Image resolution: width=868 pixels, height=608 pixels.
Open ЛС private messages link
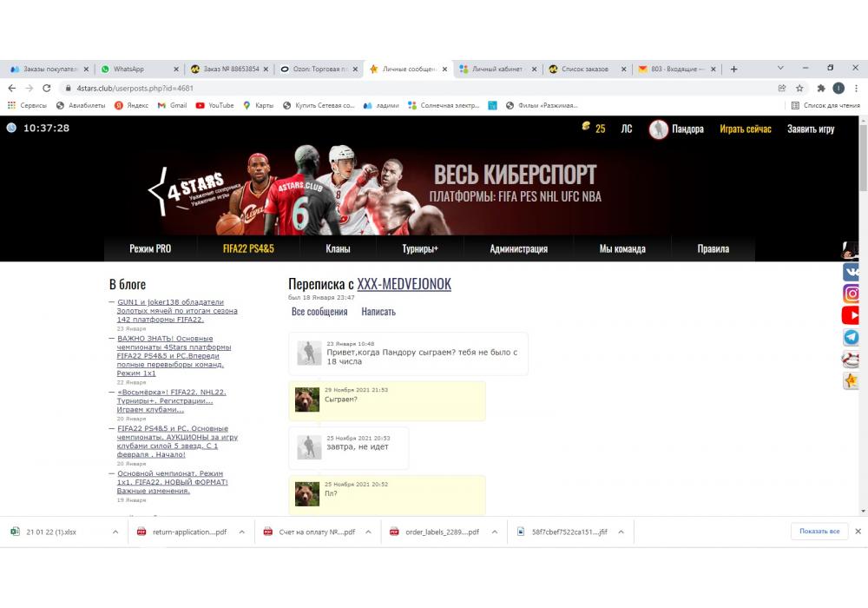point(626,129)
